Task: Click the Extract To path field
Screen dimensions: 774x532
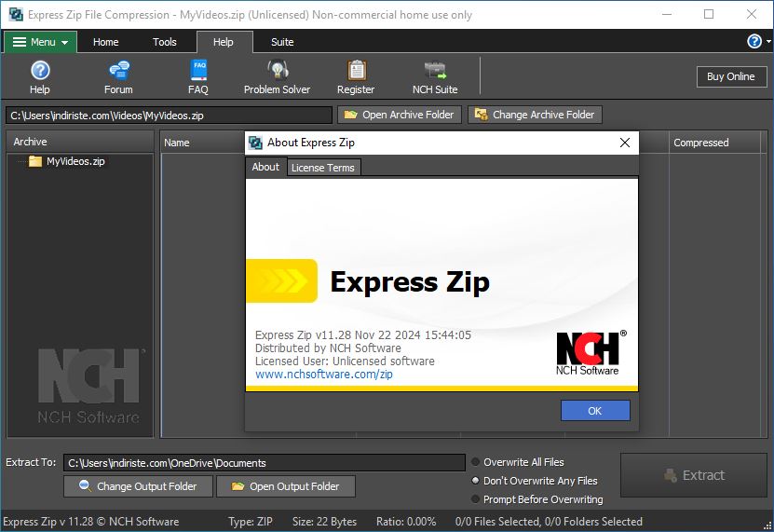Action: (x=265, y=463)
